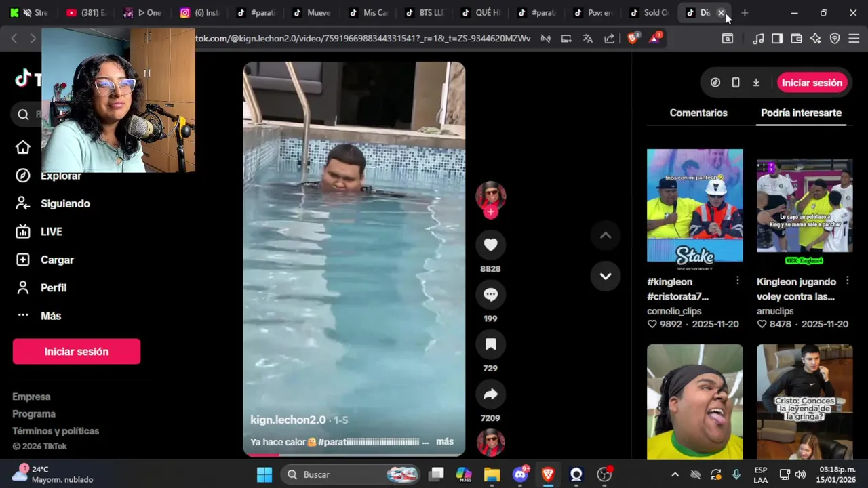
Task: Click the get coins icon in top bar
Action: (715, 83)
